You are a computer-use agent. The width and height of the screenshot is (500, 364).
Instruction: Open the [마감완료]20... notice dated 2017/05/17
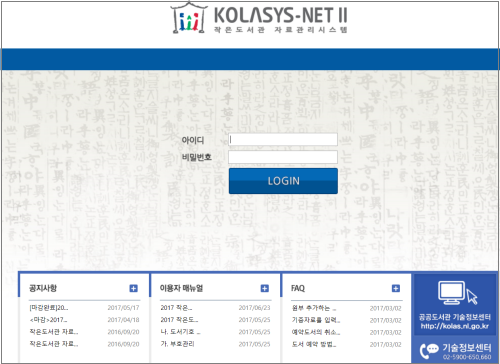(x=49, y=308)
